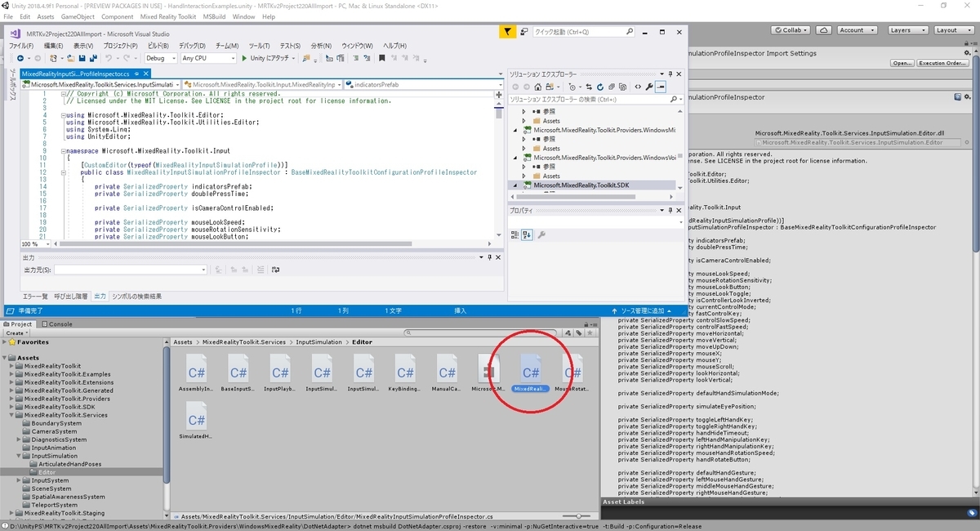Click Open... button in Inspector
This screenshot has height=531, width=980.
(x=902, y=63)
